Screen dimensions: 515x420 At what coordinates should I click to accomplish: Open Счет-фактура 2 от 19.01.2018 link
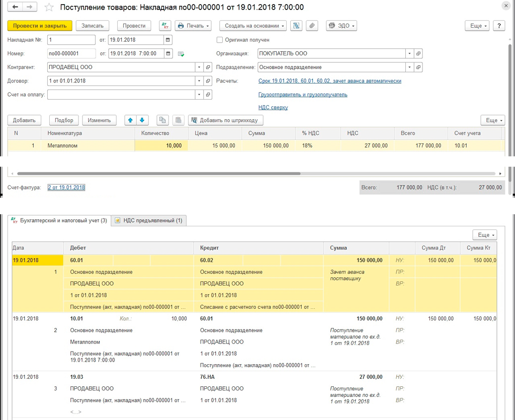66,188
